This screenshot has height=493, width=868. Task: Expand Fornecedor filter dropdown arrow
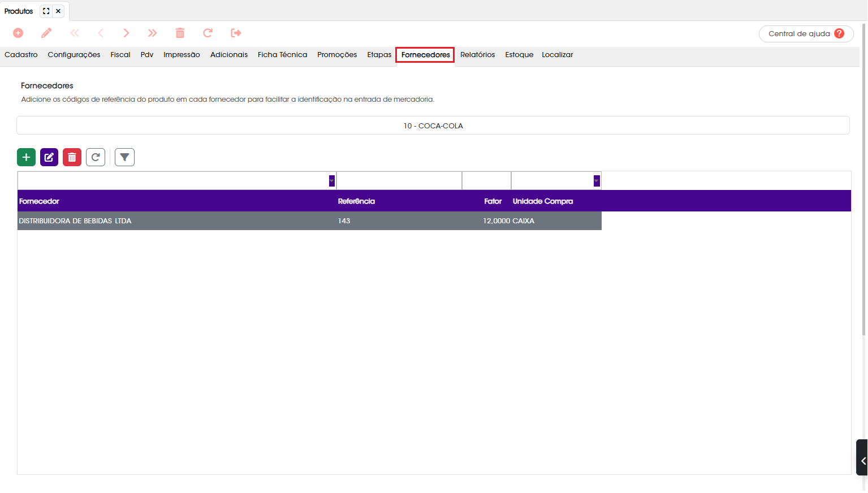pyautogui.click(x=332, y=181)
